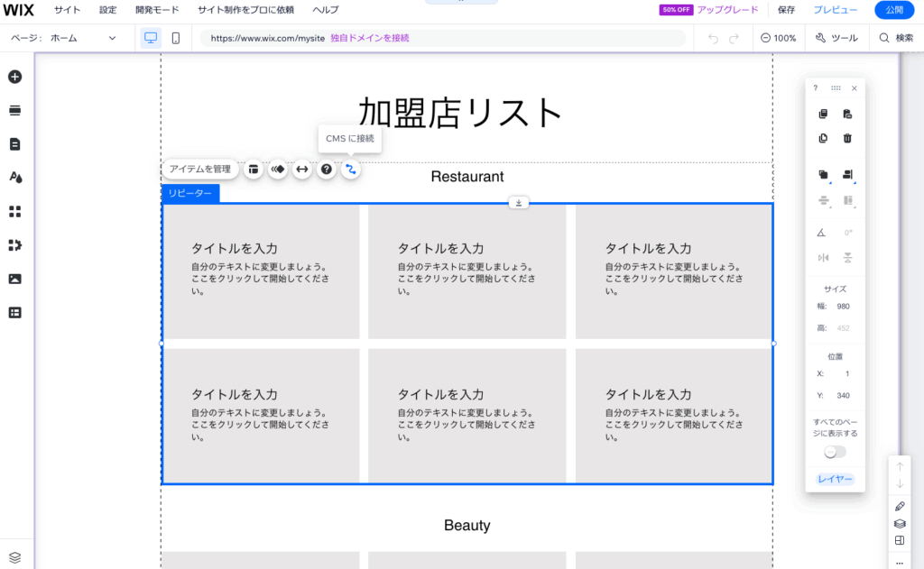Select the stretch icon above the repeater
The width and height of the screenshot is (924, 569).
[x=519, y=203]
